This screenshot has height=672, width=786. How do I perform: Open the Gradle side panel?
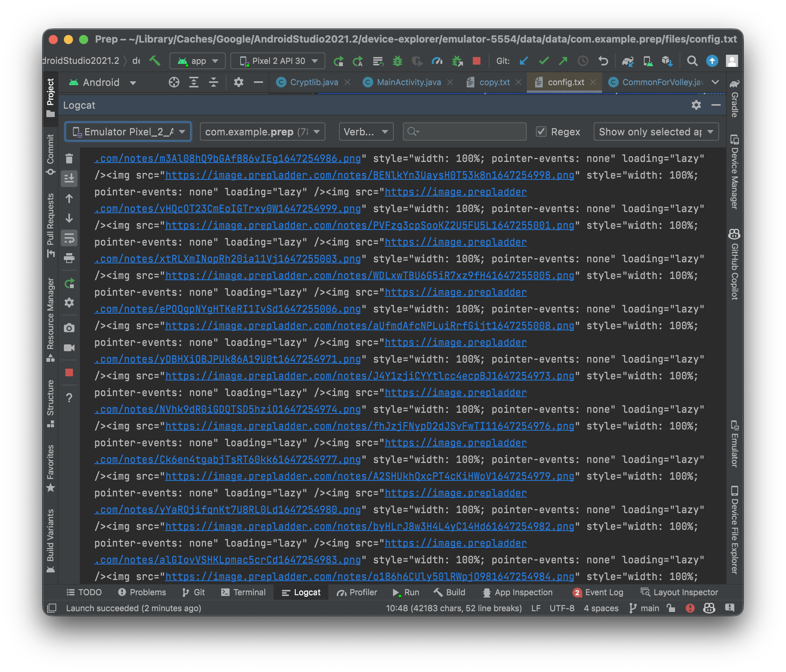(734, 98)
